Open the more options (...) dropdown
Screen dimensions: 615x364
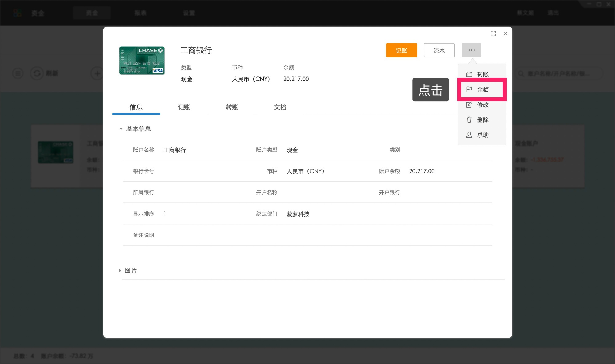click(471, 50)
